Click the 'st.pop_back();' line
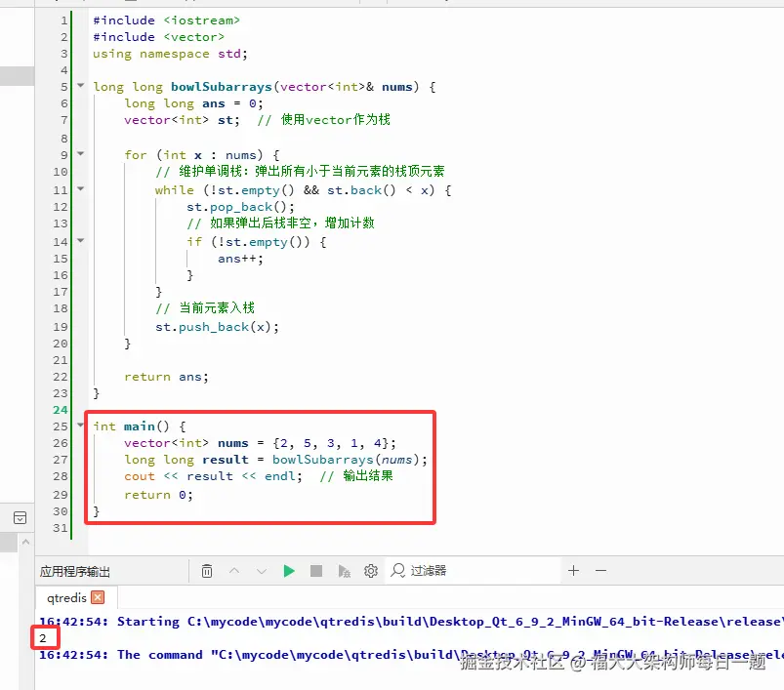 coord(240,207)
